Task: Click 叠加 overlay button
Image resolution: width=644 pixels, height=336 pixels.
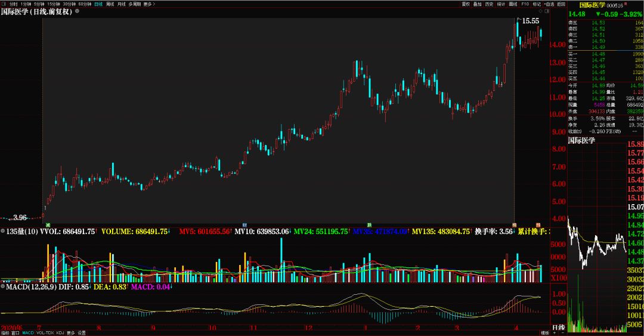Action: (x=477, y=4)
